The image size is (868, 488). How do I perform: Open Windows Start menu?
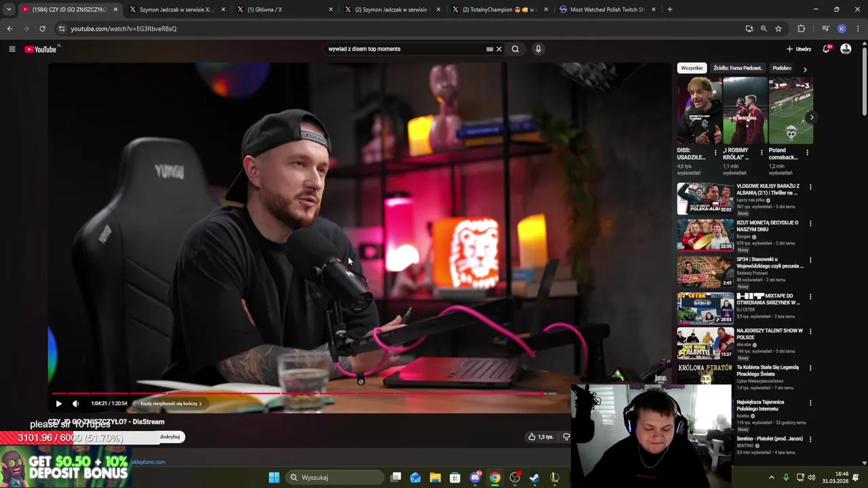274,477
